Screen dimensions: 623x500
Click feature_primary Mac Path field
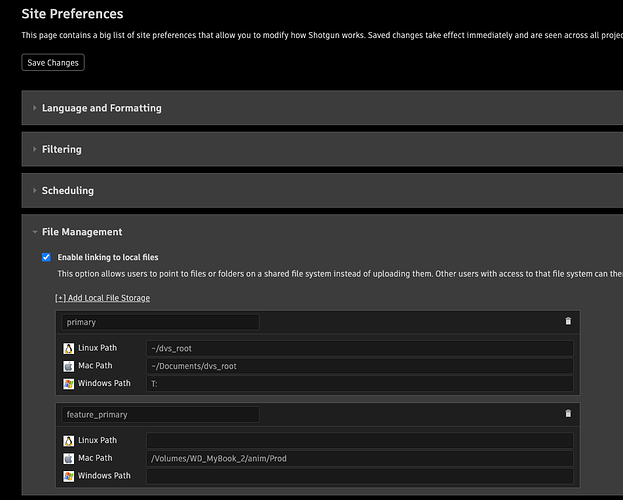pyautogui.click(x=359, y=458)
